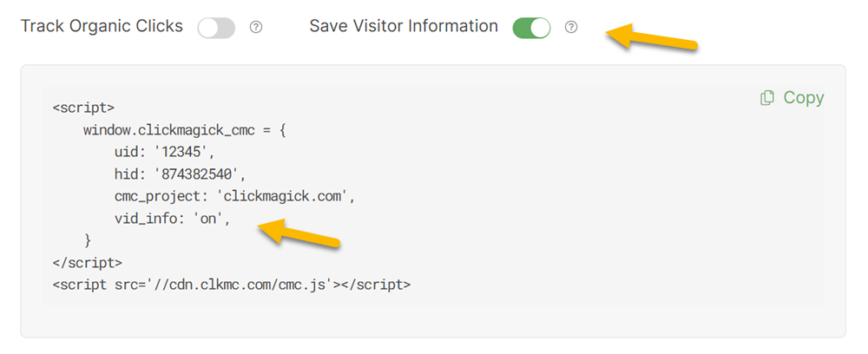Click the yellow arrow pointing at vid_info
Viewport: 868px width, 354px height.
coord(299,233)
